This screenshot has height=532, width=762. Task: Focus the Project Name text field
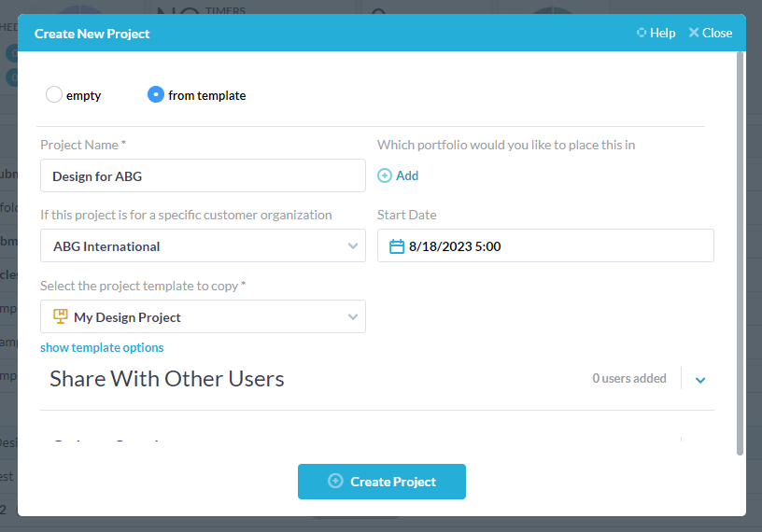pyautogui.click(x=203, y=175)
